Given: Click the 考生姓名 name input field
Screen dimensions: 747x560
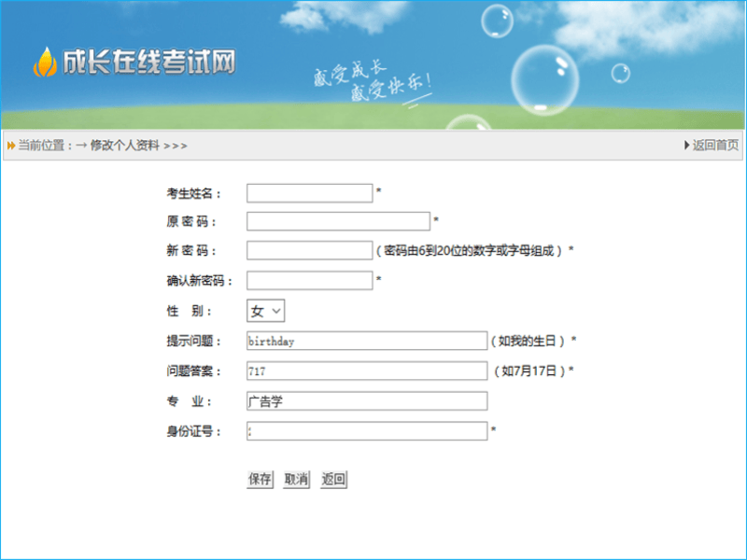Looking at the screenshot, I should pos(309,192).
